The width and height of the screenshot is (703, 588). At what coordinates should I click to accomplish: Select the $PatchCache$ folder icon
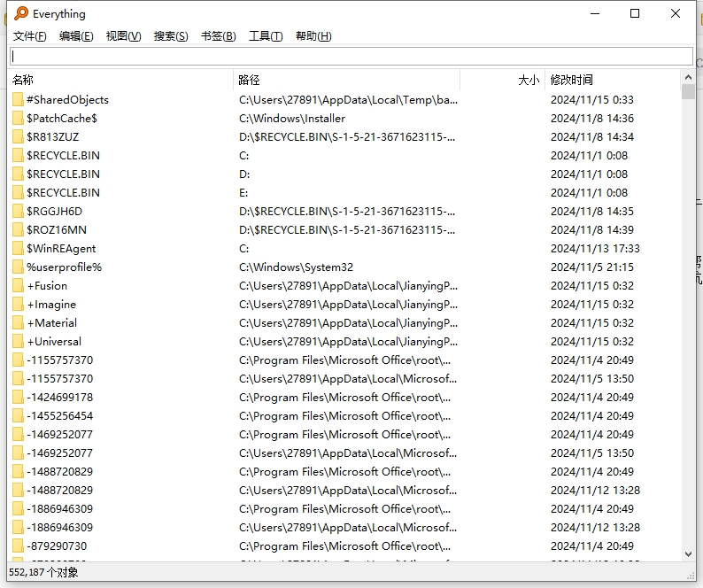point(18,118)
